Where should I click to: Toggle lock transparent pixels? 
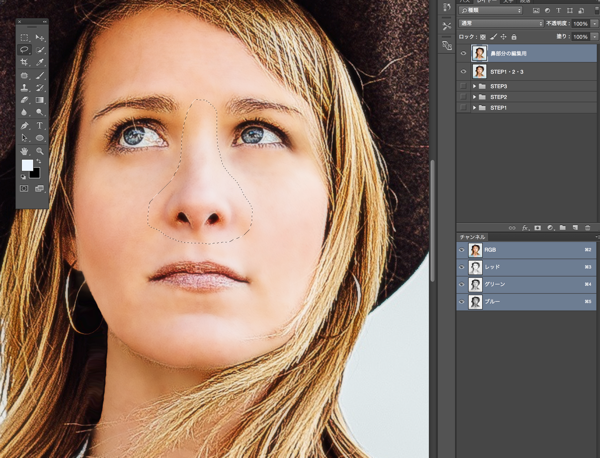[x=483, y=37]
